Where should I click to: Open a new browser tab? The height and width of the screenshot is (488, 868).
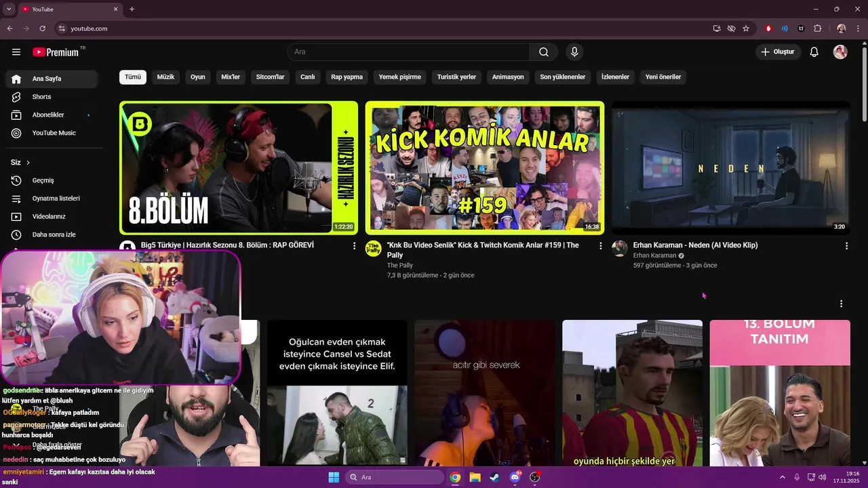point(132,9)
